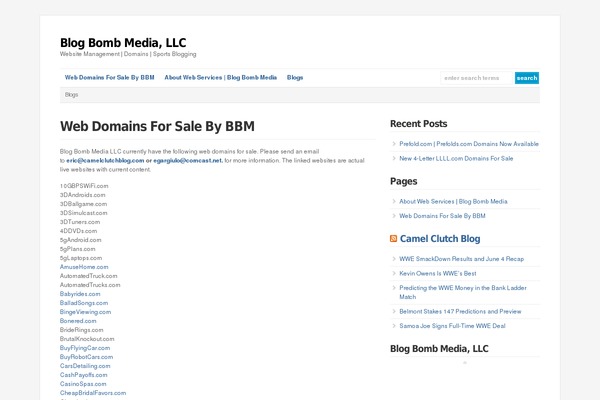Select the 5gPlans.com list entry
Screen dimensions: 600x400
(78, 249)
